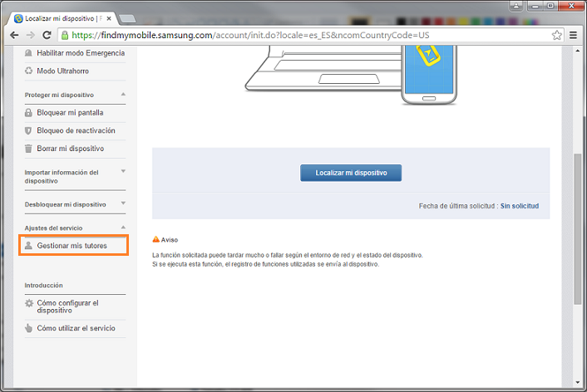Collapse the Ajustes del servicio arrow
Viewport: 587px width, 392px height.
pos(123,228)
